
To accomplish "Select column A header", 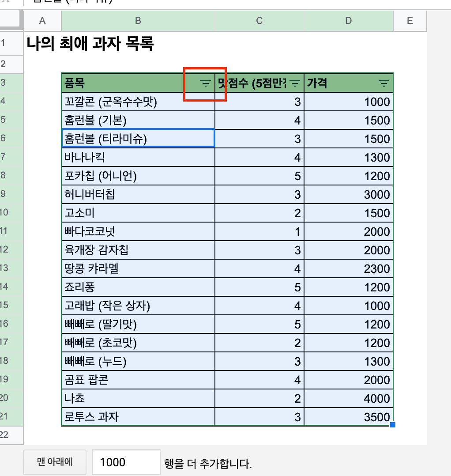I will coord(42,21).
